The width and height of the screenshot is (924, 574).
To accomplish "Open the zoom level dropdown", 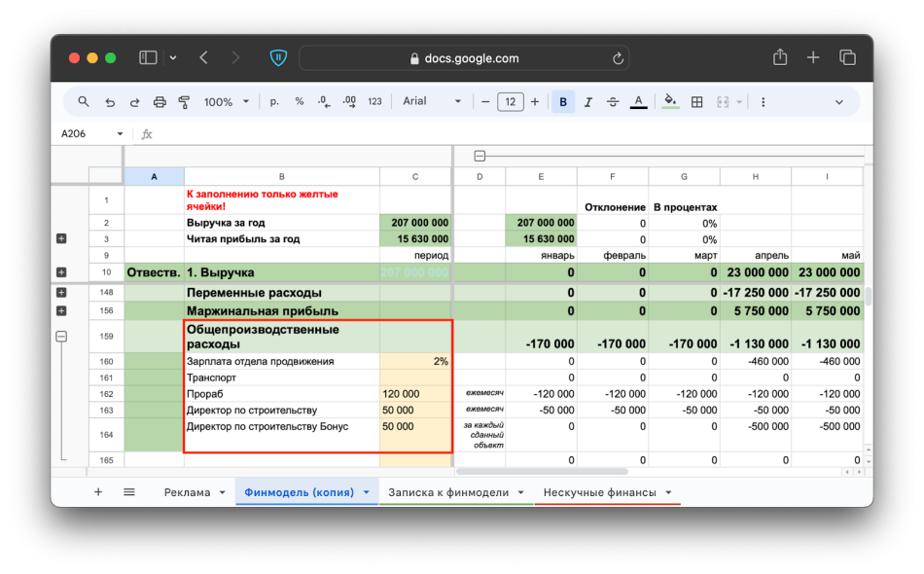I will (x=227, y=102).
